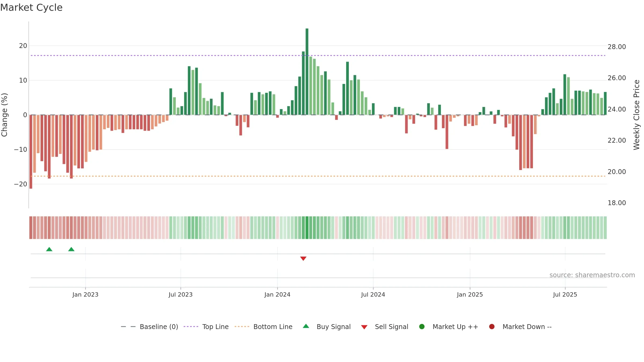644x362 pixels.
Task: Toggle the Top Line legend entry
Action: coord(206,327)
